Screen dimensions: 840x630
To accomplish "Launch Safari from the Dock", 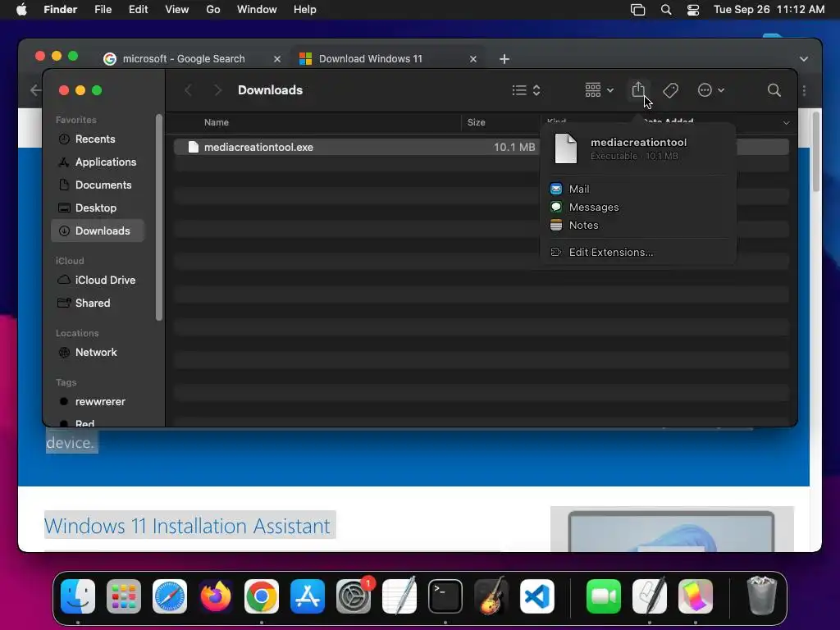I will coord(170,596).
